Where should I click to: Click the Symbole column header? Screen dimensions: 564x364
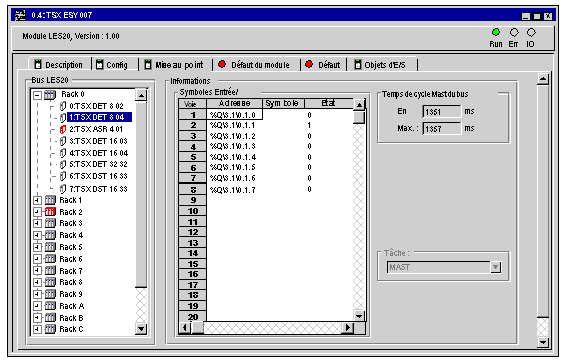pos(283,104)
